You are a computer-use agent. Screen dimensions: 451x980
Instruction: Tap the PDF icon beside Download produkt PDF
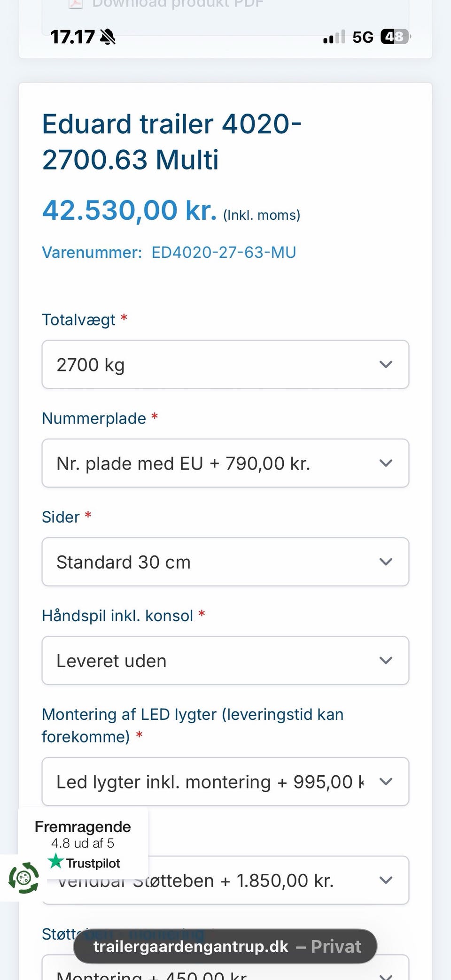(75, 4)
